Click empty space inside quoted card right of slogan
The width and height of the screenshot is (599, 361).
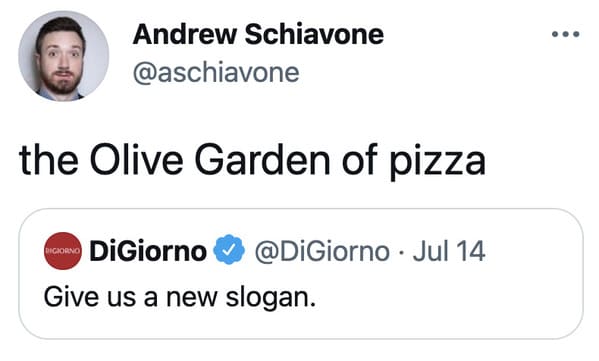[x=447, y=298]
